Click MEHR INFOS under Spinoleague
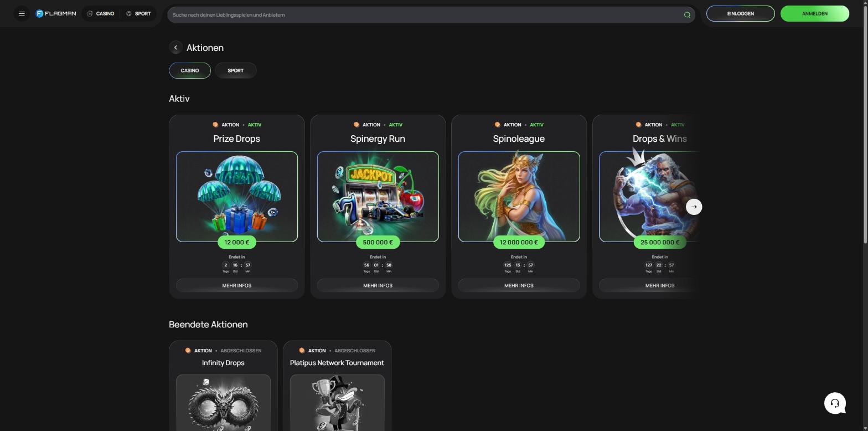The width and height of the screenshot is (868, 431). coord(519,286)
